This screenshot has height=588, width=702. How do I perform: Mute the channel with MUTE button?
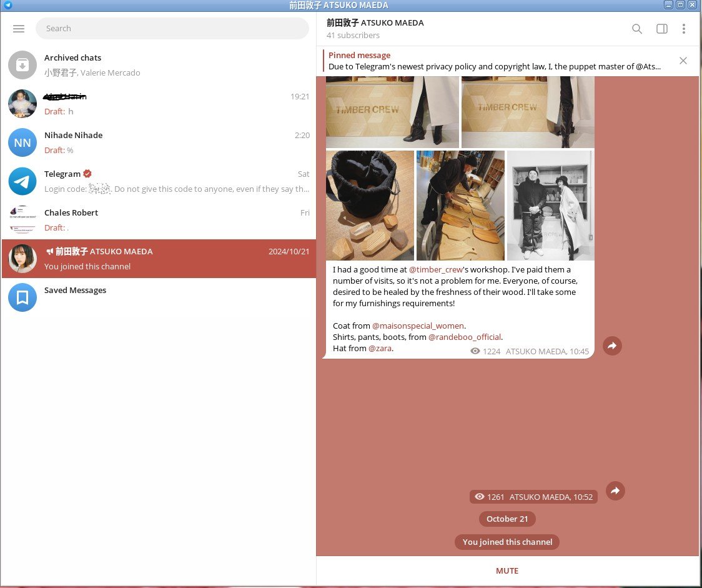click(507, 571)
